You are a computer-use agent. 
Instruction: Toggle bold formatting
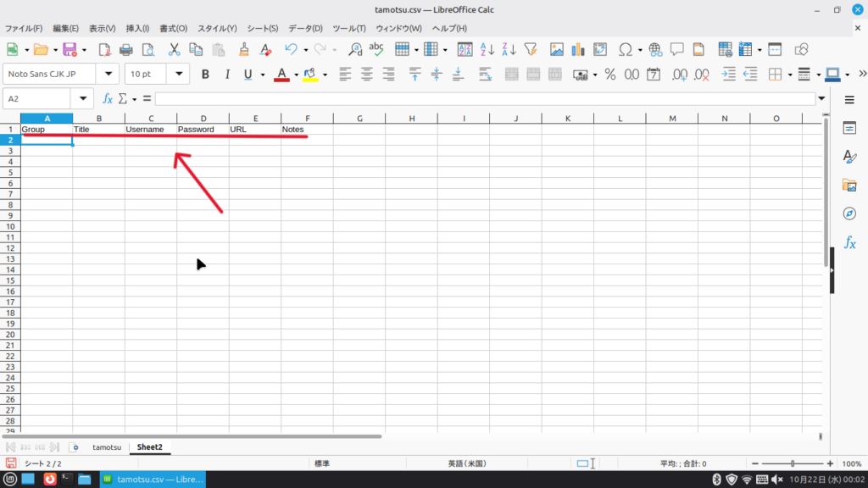(x=204, y=75)
